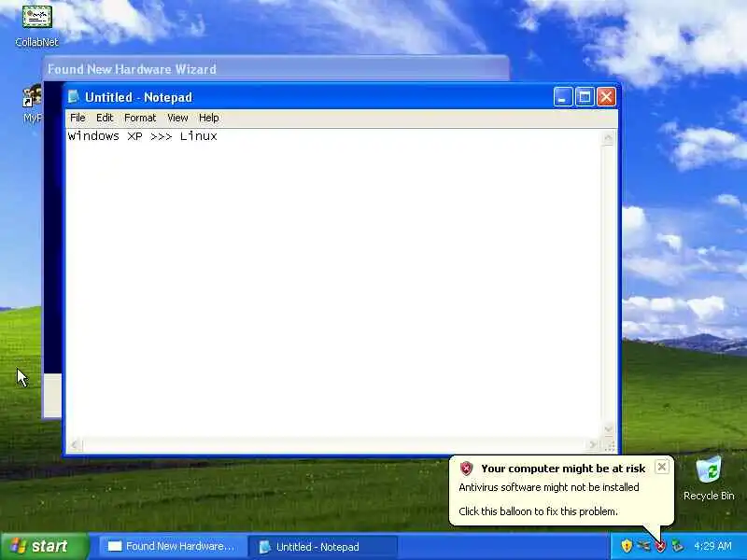Click the Safely Remove Hardware tray icon

677,546
